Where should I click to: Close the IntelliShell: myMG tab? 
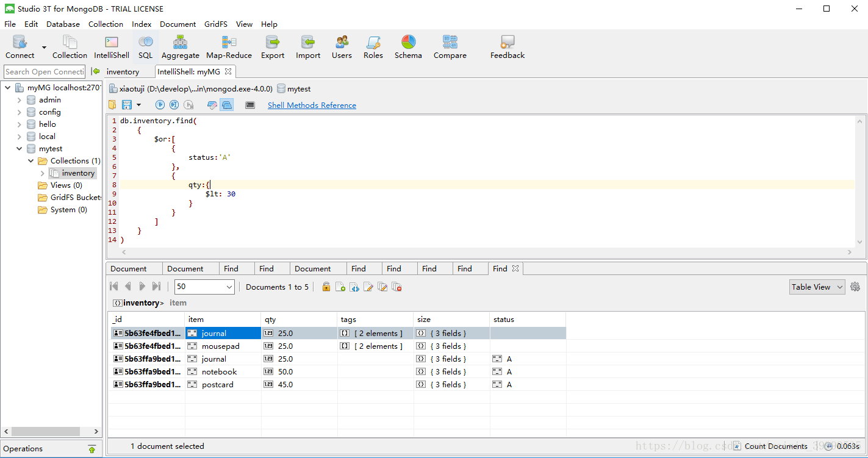coord(228,71)
